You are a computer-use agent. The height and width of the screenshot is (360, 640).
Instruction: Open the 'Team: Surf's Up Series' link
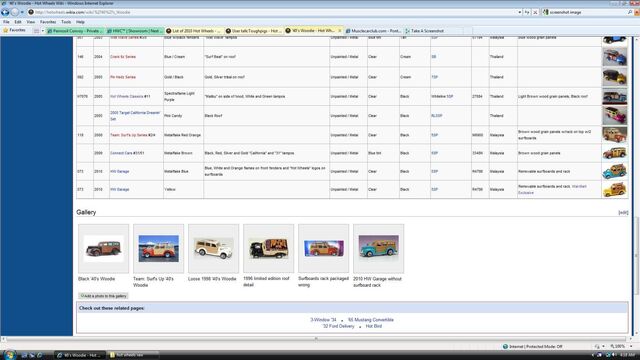pos(129,135)
